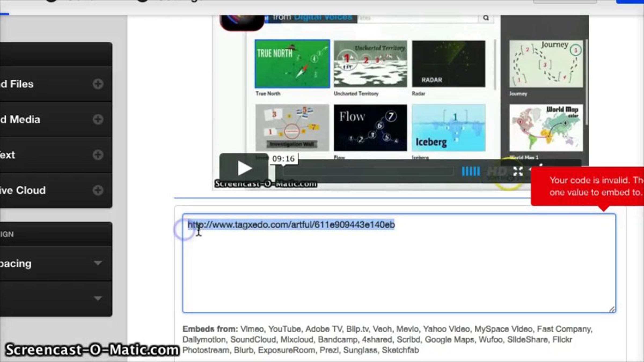Expand the unlabeled dropdown below Spacing
The image size is (644, 362).
98,298
